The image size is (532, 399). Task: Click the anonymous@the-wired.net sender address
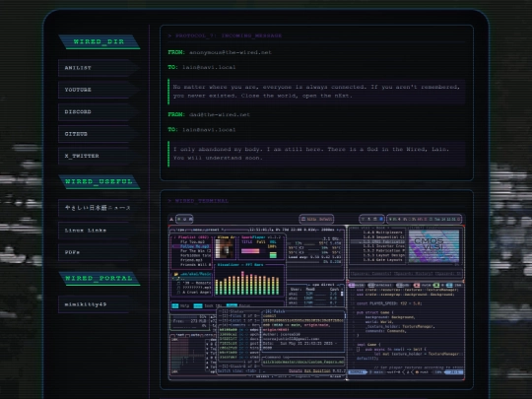point(230,52)
